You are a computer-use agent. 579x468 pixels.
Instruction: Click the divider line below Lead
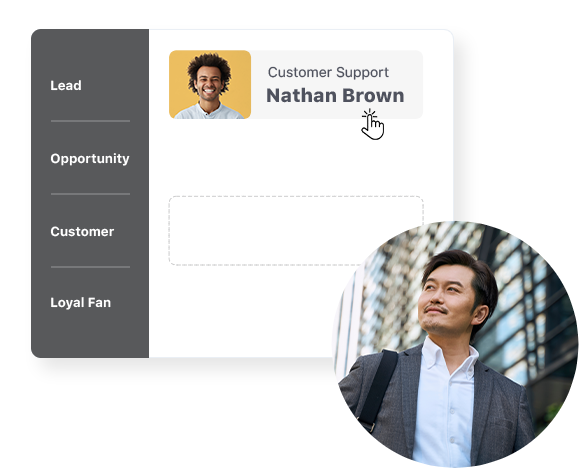pyautogui.click(x=90, y=121)
